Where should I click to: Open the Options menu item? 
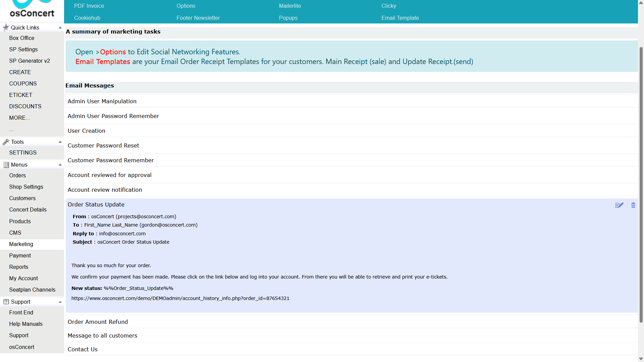[186, 6]
